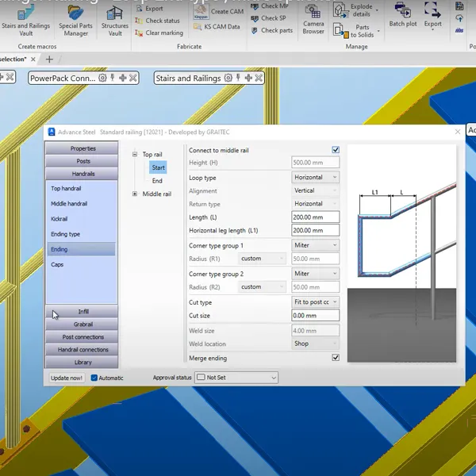Select Top handrail item

(x=66, y=189)
